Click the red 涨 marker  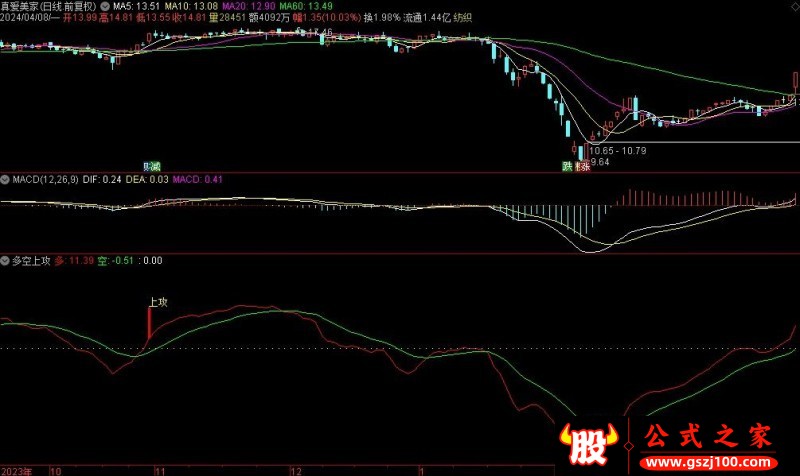click(x=583, y=166)
